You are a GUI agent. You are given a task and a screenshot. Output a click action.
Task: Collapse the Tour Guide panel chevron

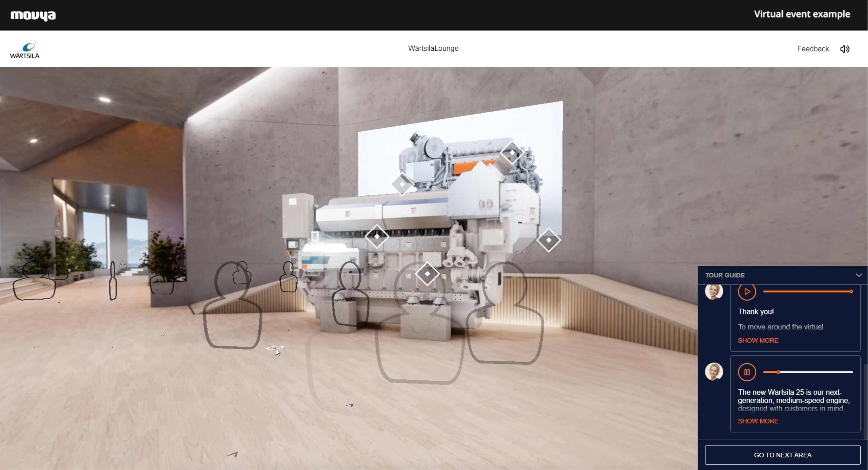pos(858,275)
